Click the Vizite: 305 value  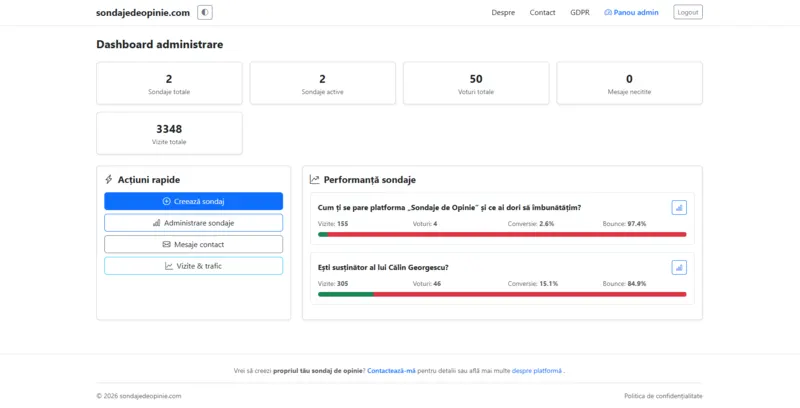[x=333, y=283]
